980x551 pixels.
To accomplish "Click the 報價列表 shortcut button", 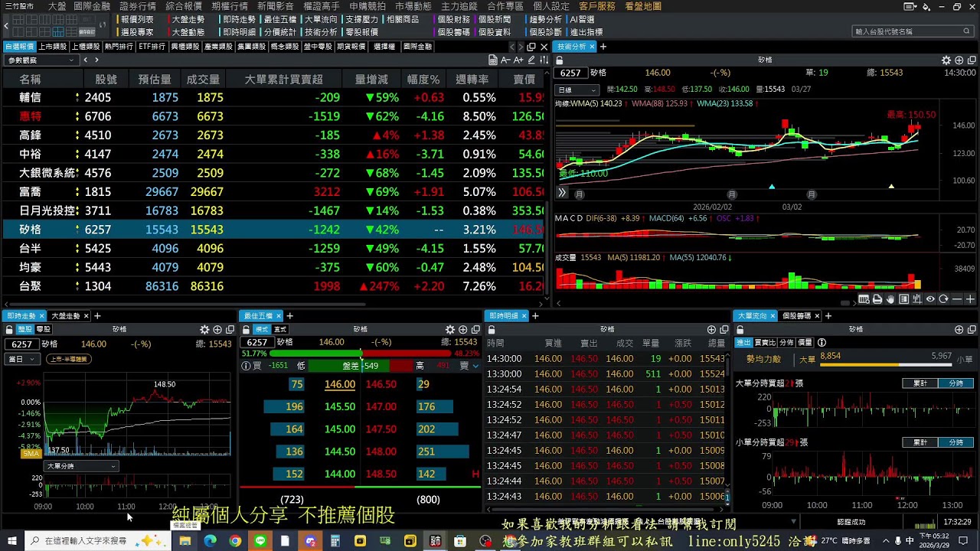I will pos(137,19).
